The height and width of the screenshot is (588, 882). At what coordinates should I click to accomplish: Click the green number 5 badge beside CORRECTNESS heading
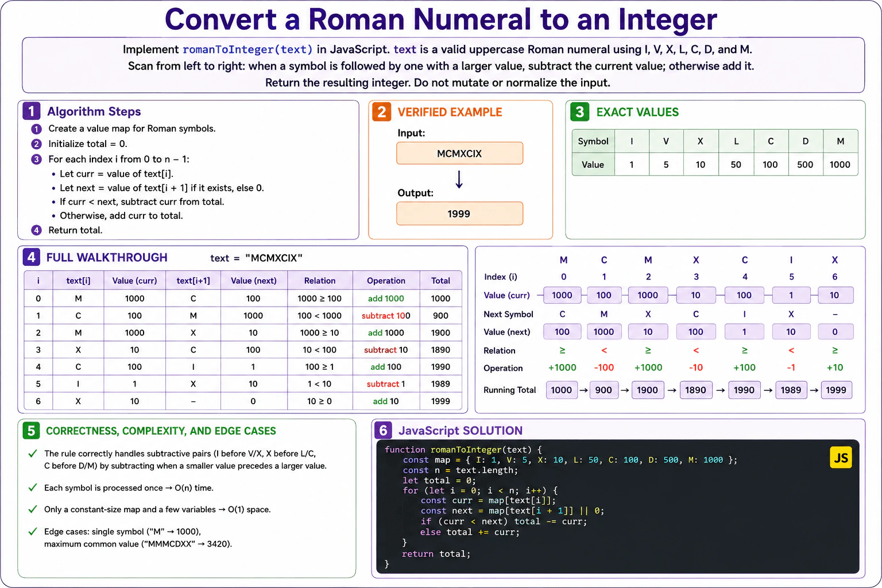pos(31,430)
